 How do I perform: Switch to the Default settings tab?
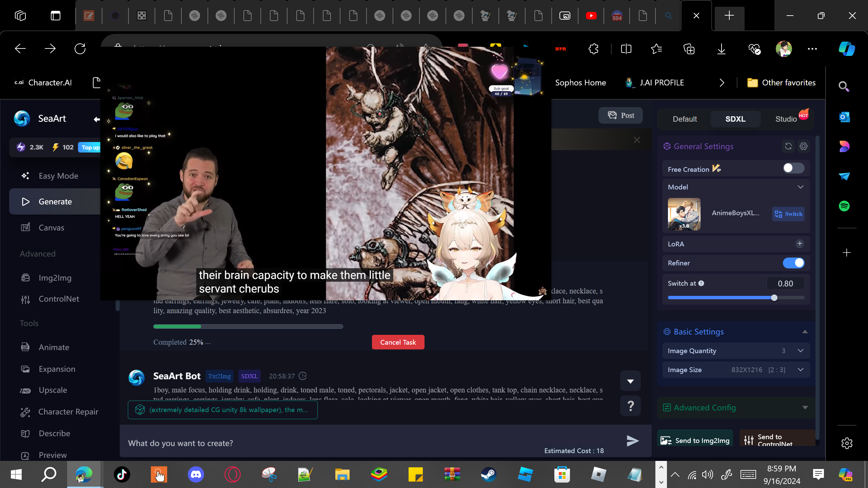[685, 119]
